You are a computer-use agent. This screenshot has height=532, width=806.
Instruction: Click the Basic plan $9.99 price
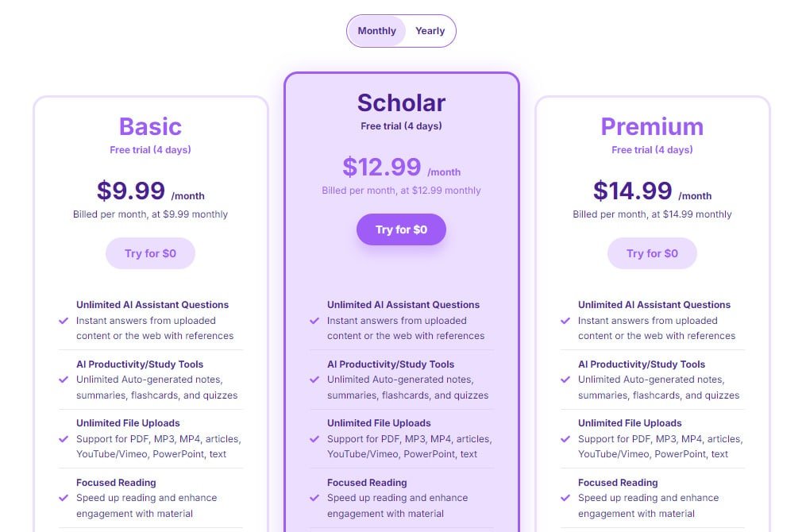coord(131,191)
